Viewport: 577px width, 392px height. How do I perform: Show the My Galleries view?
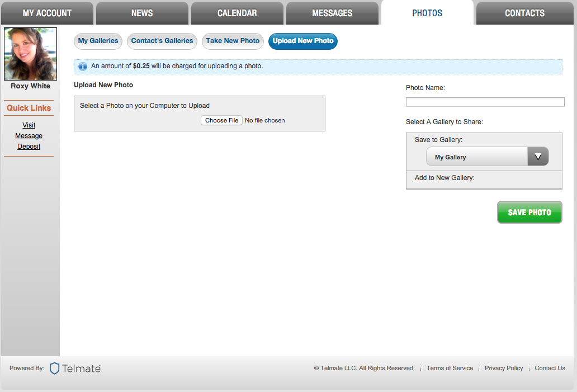click(x=98, y=41)
